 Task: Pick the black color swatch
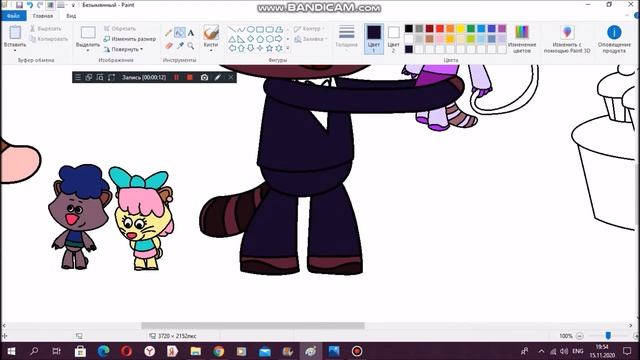[x=409, y=29]
